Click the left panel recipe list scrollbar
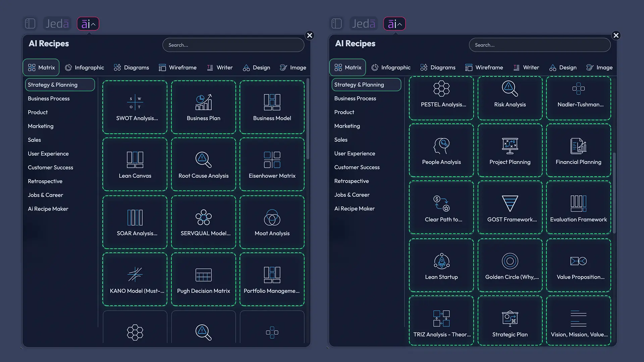This screenshot has width=644, height=362. [x=308, y=119]
